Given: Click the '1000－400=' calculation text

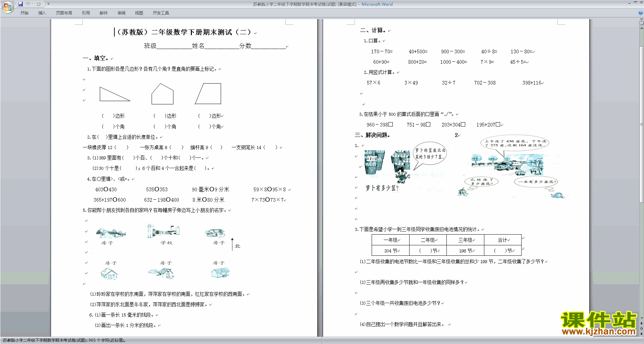Looking at the screenshot, I should [x=453, y=62].
